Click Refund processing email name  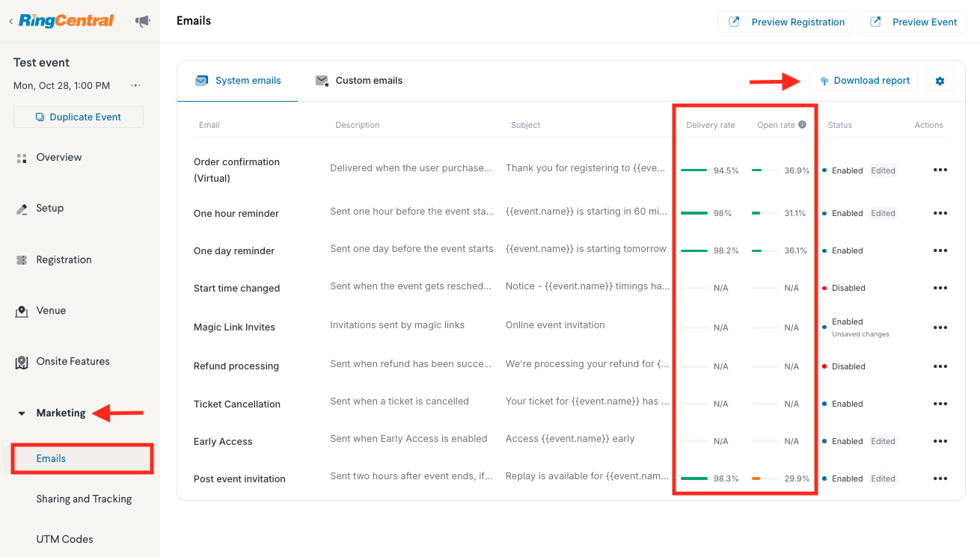coord(236,366)
